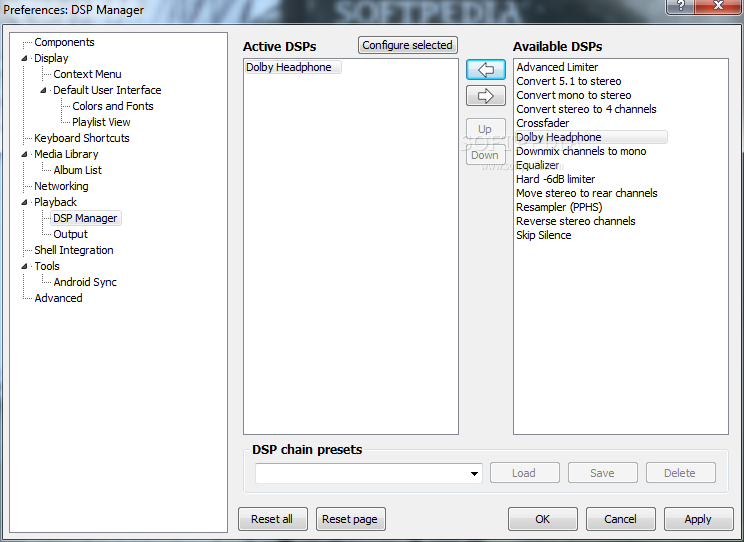Select Dolby Headphone in Active DSPs

click(292, 67)
